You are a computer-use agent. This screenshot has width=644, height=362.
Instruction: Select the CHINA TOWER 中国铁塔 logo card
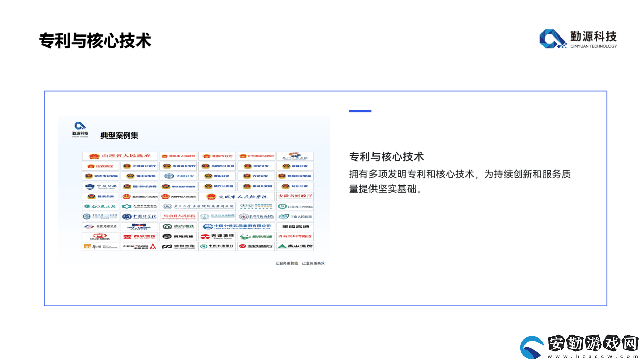pyautogui.click(x=140, y=247)
